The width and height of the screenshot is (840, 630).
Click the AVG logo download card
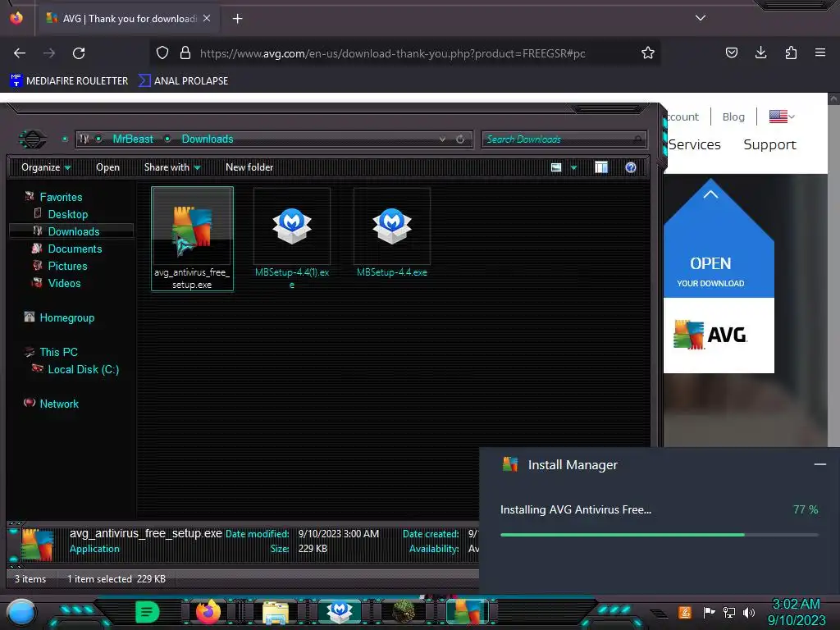(719, 336)
